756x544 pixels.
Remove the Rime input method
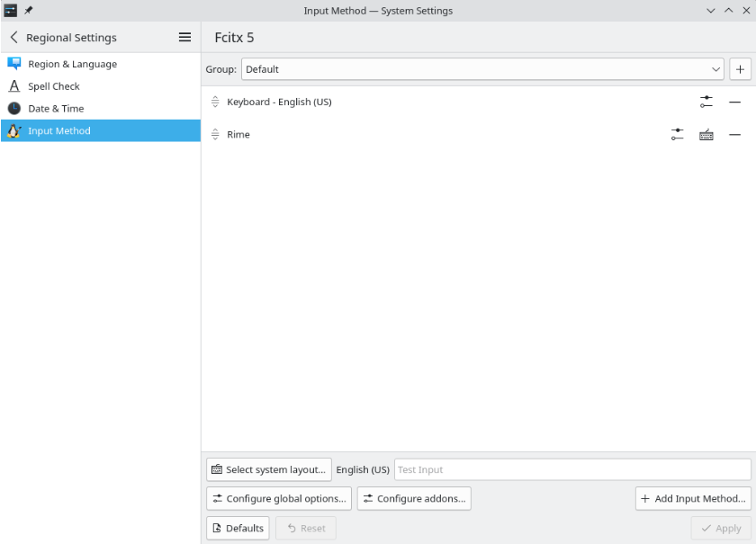pos(734,135)
